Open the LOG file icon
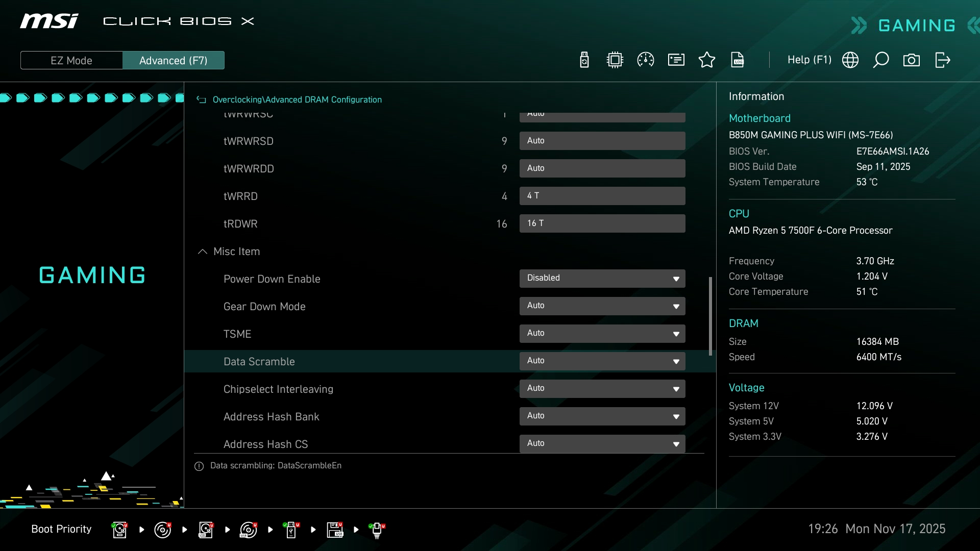Viewport: 980px width, 551px height. [x=738, y=60]
